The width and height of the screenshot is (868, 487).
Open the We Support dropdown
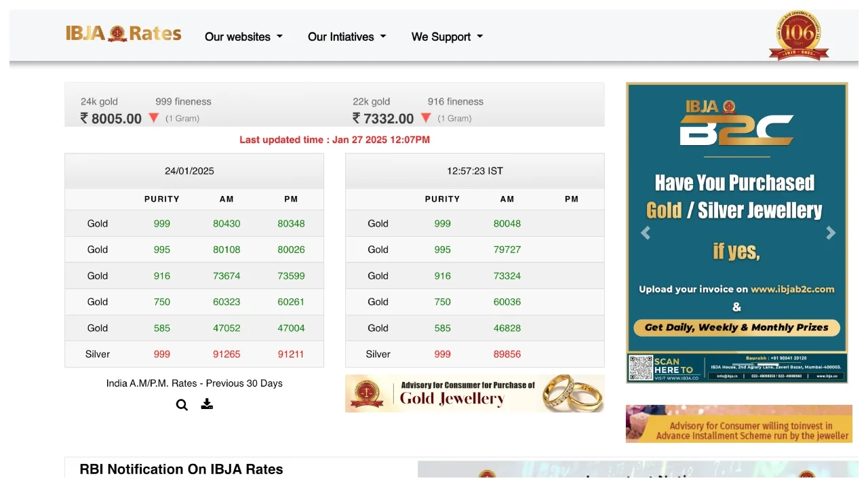(448, 37)
